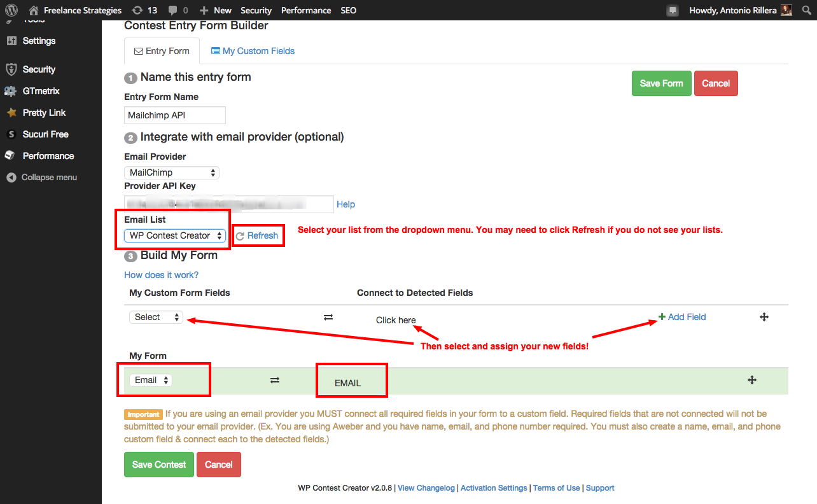Click the move handle in the Email row

pos(751,380)
